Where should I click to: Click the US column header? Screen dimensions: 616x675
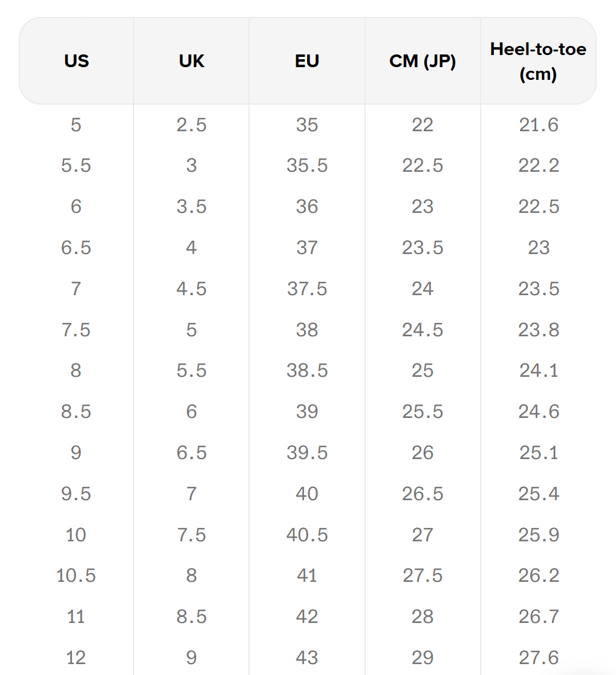76,61
